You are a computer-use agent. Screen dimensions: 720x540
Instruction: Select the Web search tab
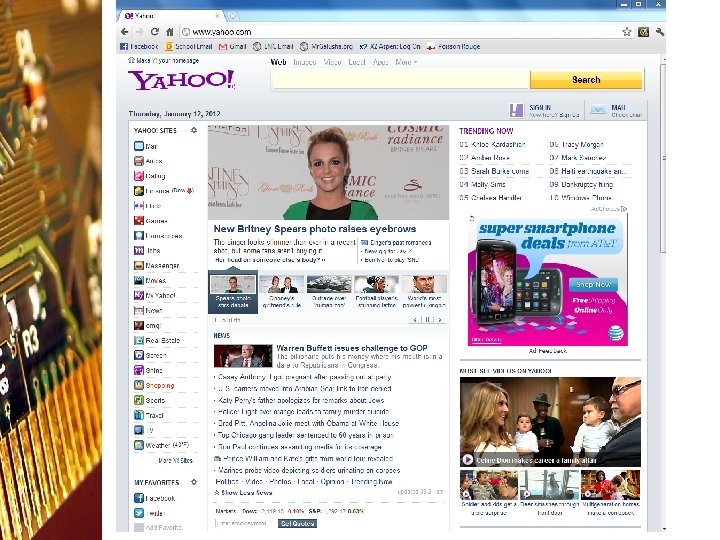coord(278,62)
